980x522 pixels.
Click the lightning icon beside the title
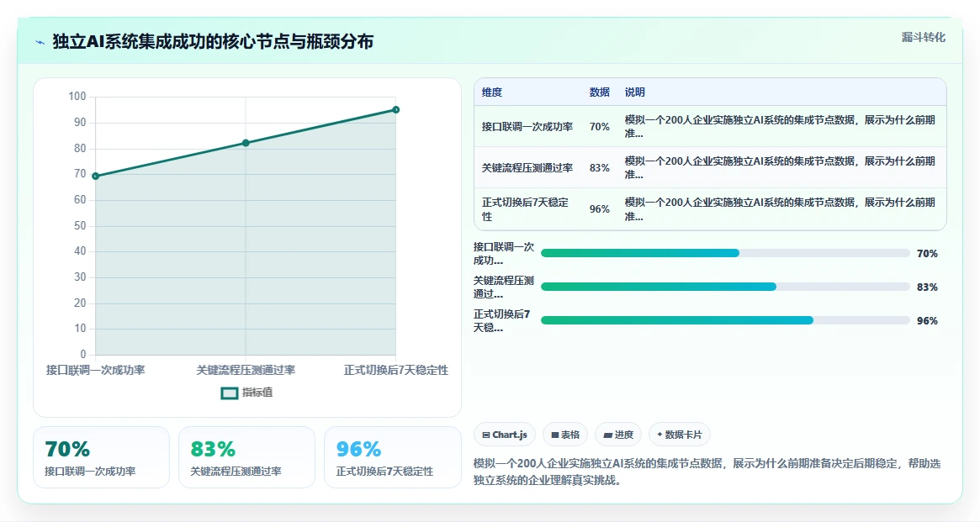point(40,43)
